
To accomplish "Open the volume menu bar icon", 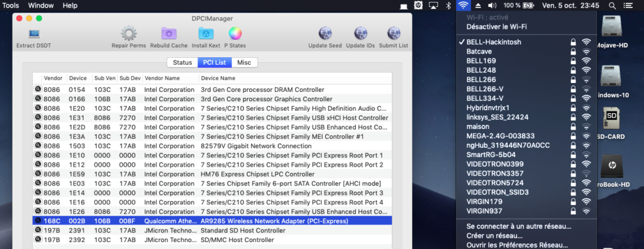I will point(492,5).
